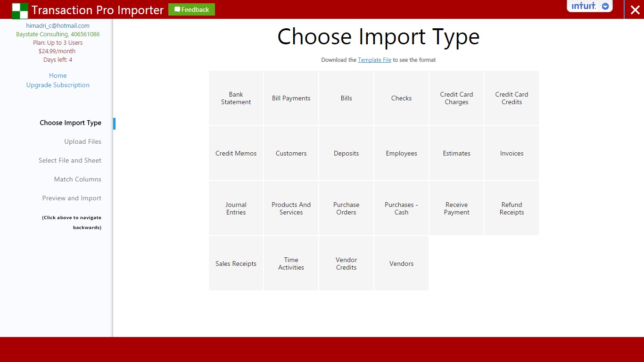
Task: Select the Match Columns step
Action: click(x=77, y=179)
